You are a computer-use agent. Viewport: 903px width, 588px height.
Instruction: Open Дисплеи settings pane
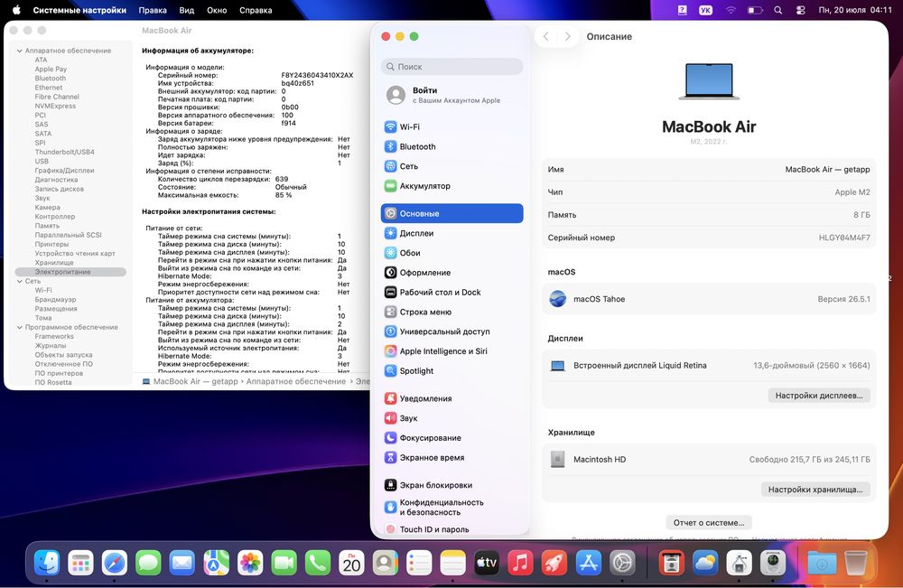(x=452, y=233)
